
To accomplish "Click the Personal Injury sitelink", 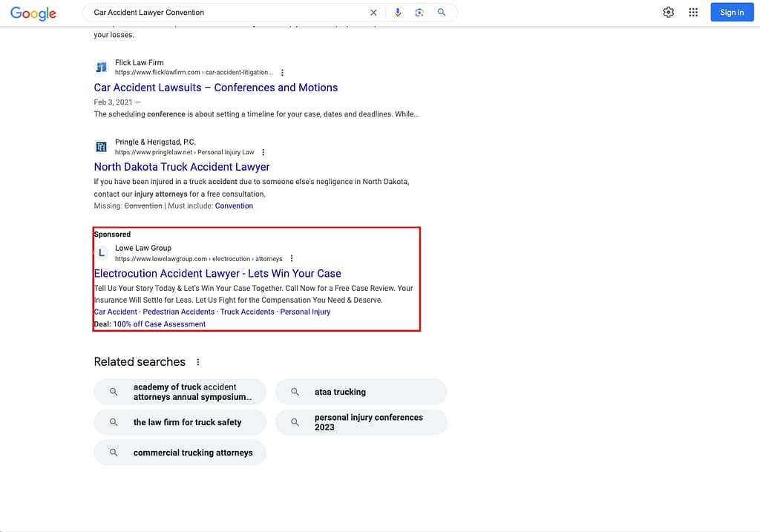I will click(305, 312).
